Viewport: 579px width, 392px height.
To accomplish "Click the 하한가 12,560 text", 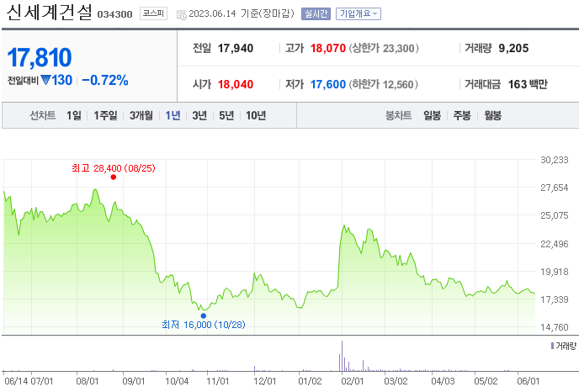I will [383, 84].
